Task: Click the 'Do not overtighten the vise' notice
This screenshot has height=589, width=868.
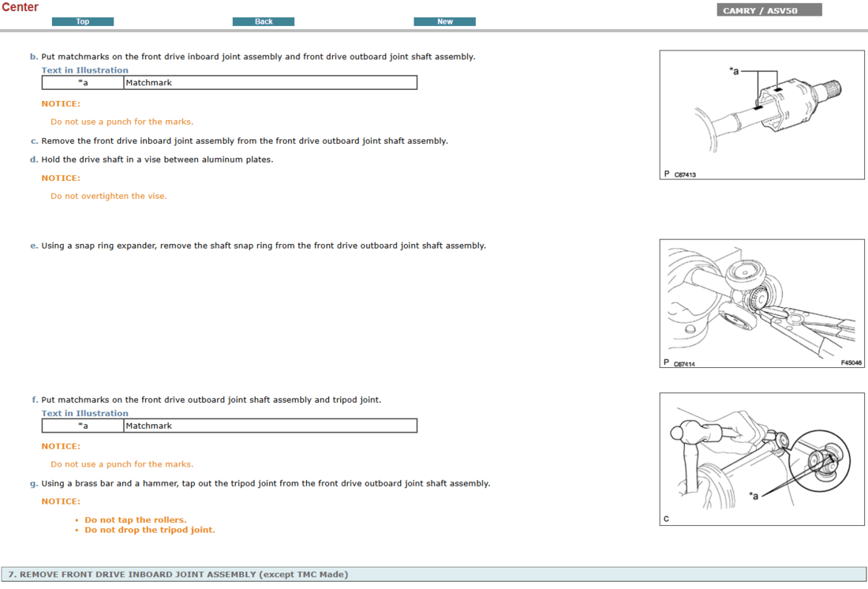Action: (x=109, y=196)
